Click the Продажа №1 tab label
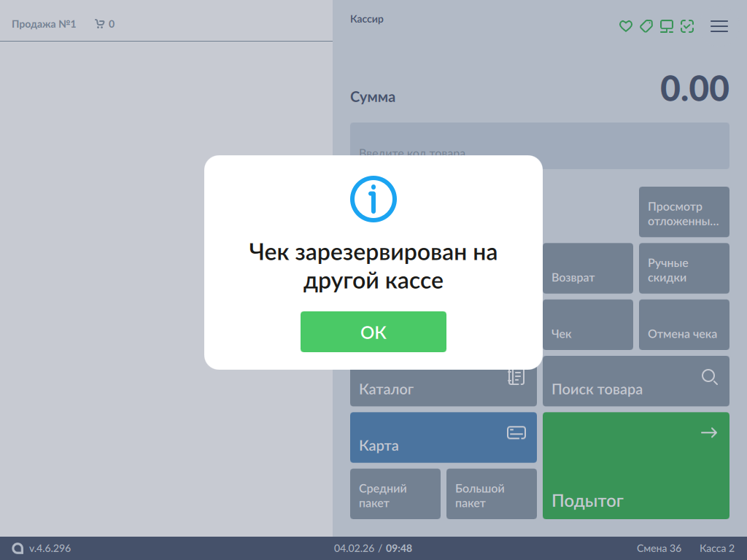The height and width of the screenshot is (560, 747). pos(44,24)
